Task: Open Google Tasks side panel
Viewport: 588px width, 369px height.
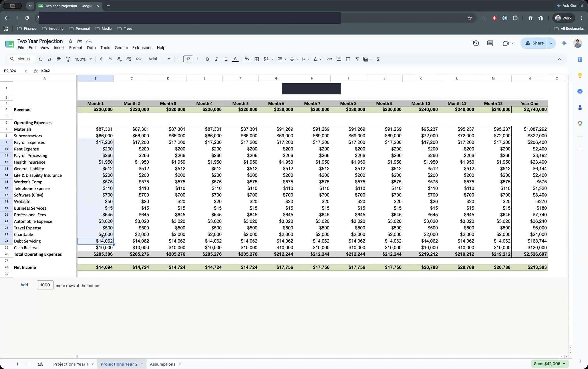Action: tap(580, 92)
